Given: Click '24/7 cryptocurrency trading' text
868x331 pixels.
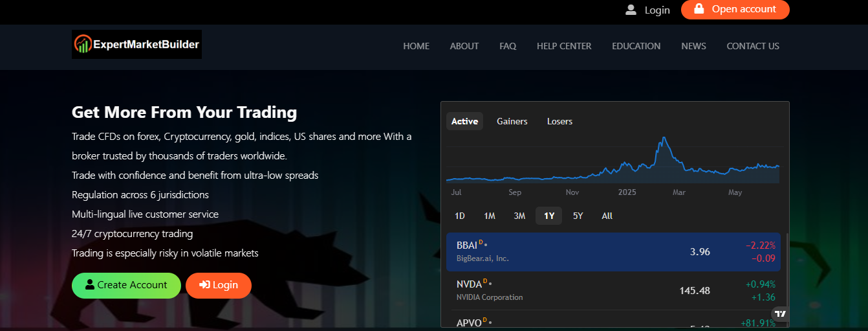Looking at the screenshot, I should point(133,234).
